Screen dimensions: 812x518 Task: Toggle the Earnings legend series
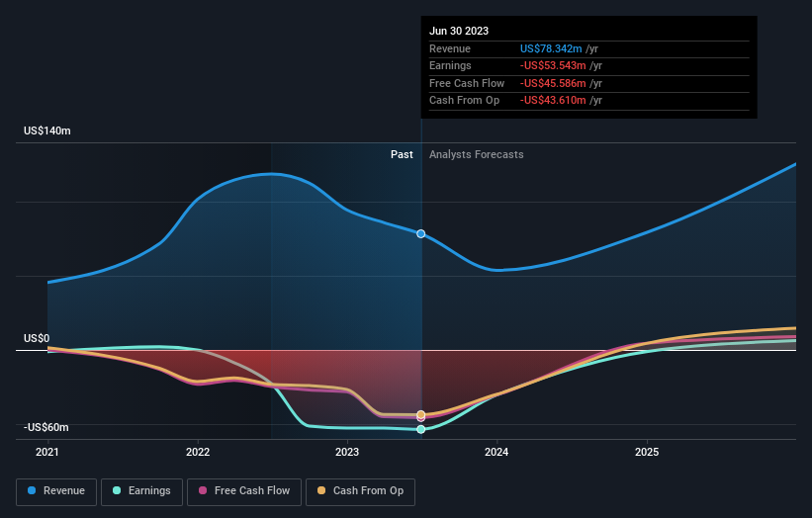click(x=141, y=491)
